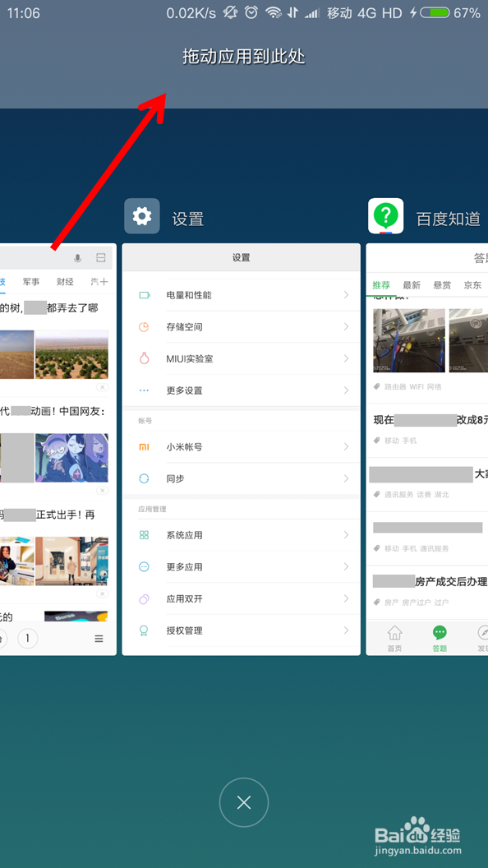
Task: Tap the battery icon for 电量和性能
Action: pyautogui.click(x=145, y=295)
